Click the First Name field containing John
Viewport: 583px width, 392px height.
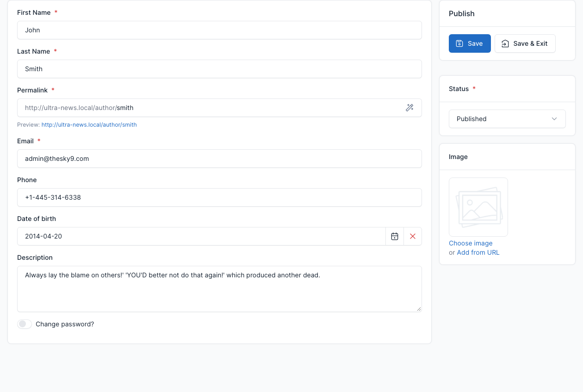pyautogui.click(x=219, y=30)
